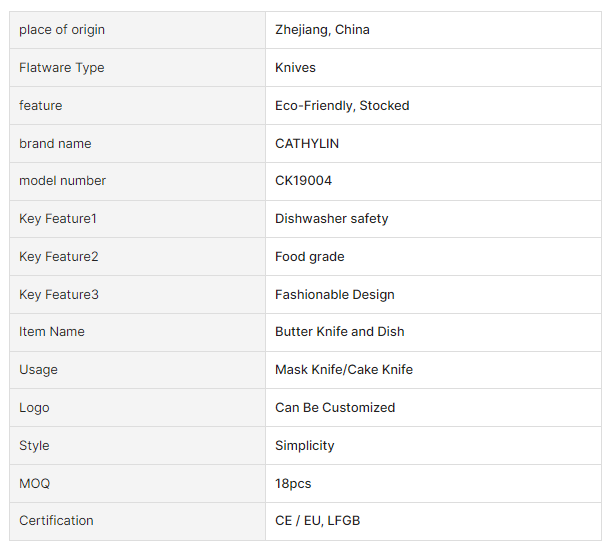
Task: Click the 'Mask Knife/Cake Knife' usage value
Action: tap(343, 370)
